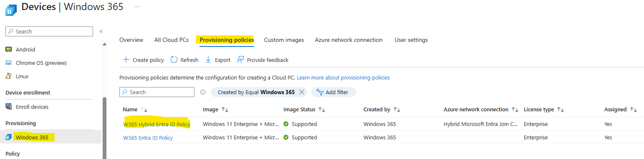Screen dimensions: 644x159
Task: Sort by Assigned column arrows
Action: 634,110
